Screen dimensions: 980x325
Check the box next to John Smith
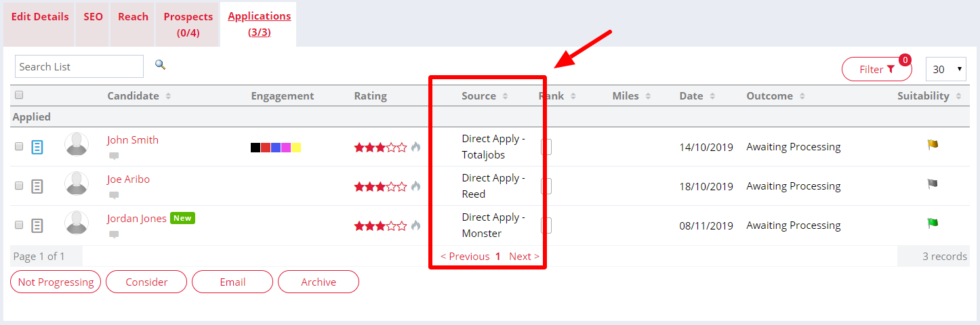coord(19,146)
